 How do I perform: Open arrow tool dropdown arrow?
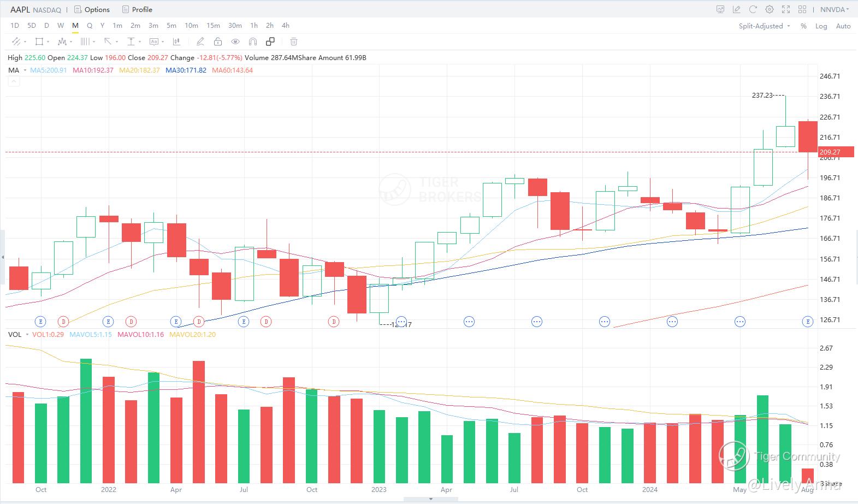tap(117, 42)
